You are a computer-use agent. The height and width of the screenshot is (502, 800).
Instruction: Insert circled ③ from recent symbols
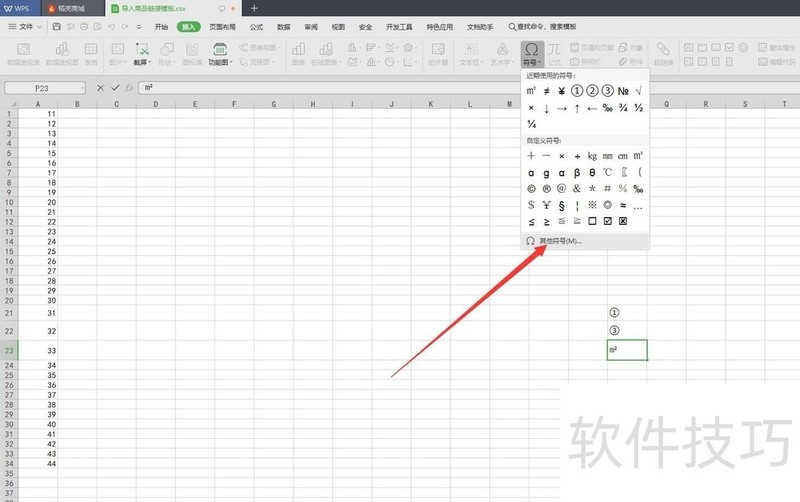608,91
